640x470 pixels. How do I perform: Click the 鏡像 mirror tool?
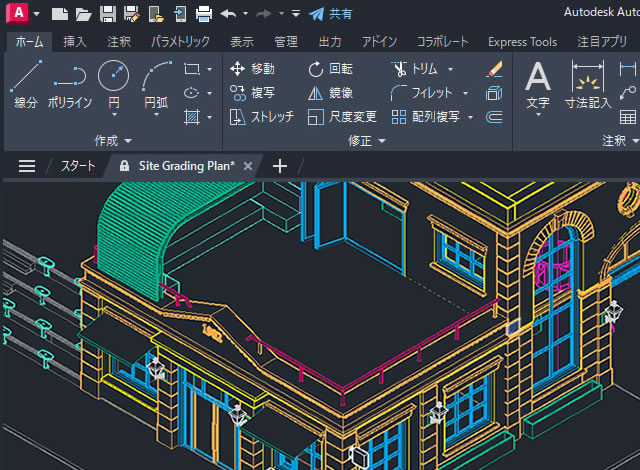(x=330, y=93)
